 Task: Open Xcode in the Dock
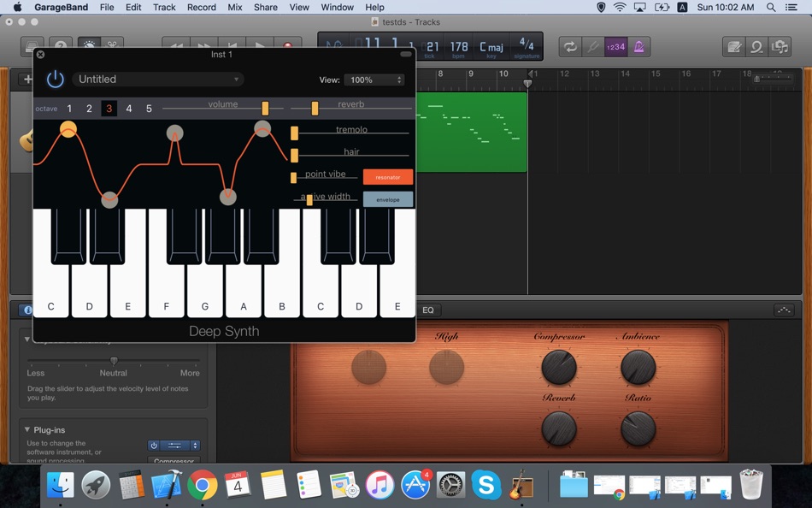tap(167, 485)
